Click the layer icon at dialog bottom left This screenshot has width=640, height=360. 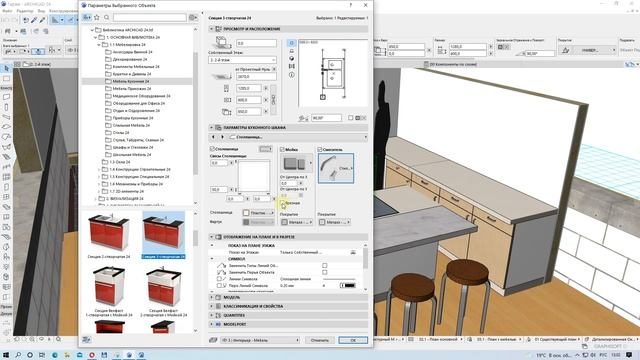[x=213, y=340]
